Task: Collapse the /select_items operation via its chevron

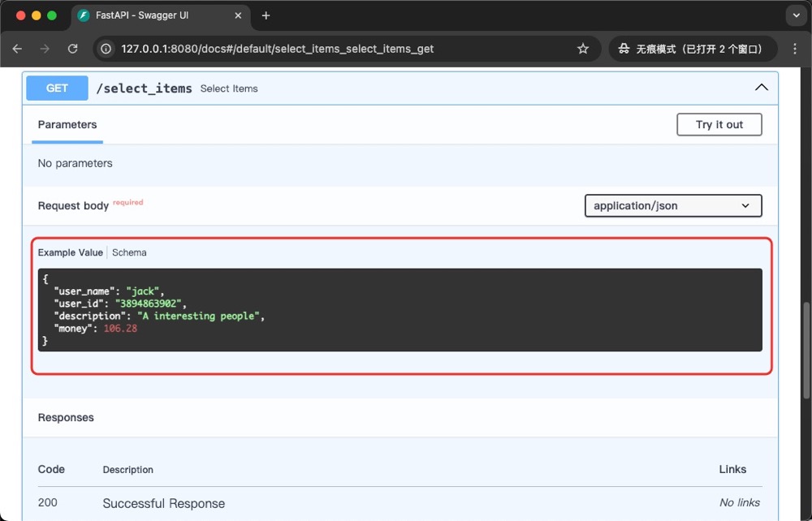Action: pos(761,87)
